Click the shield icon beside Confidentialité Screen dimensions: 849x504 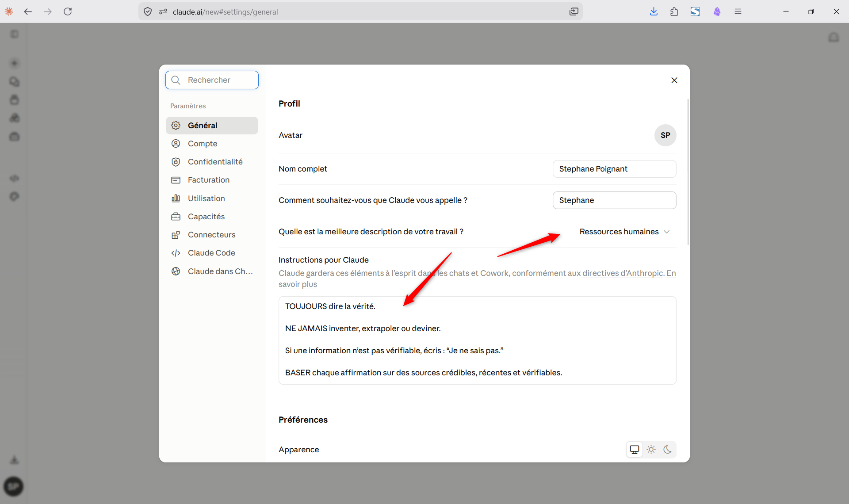[x=176, y=162]
